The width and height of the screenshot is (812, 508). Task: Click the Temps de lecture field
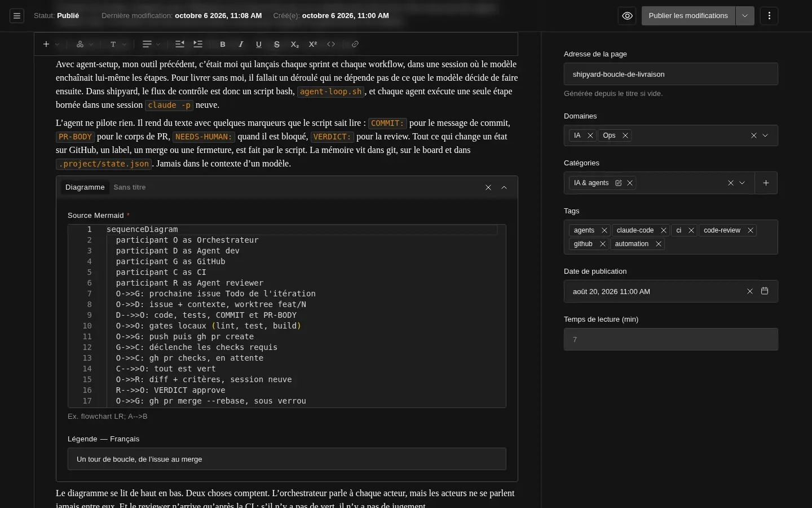click(671, 339)
